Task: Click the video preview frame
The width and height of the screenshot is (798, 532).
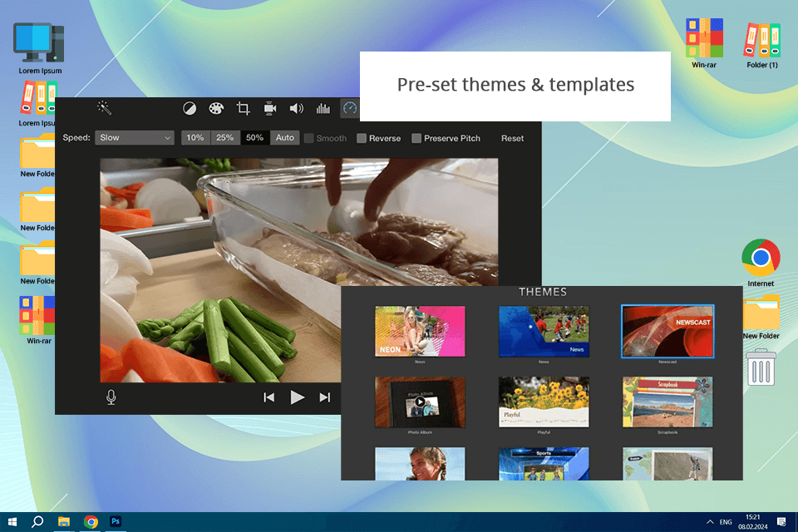Action: pos(298,270)
